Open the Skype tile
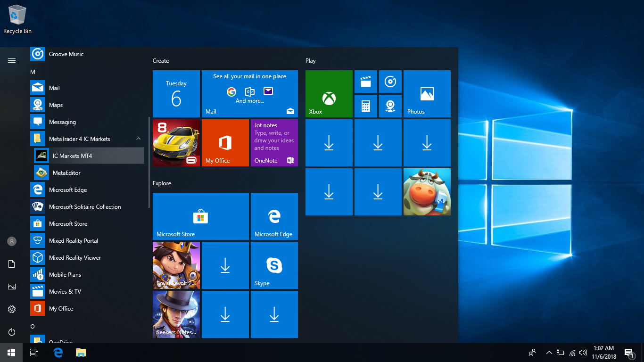The image size is (644, 362). coord(274,265)
